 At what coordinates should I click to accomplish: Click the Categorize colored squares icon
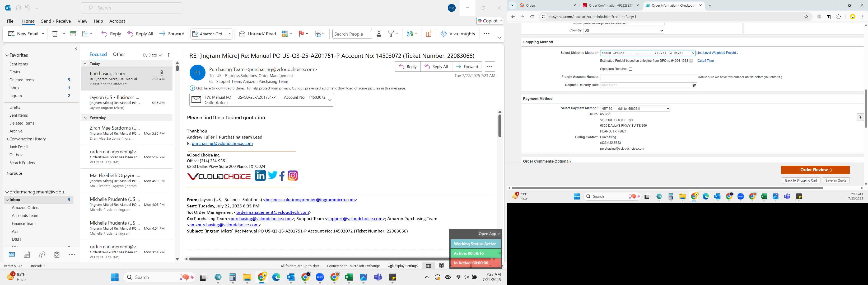pos(285,34)
